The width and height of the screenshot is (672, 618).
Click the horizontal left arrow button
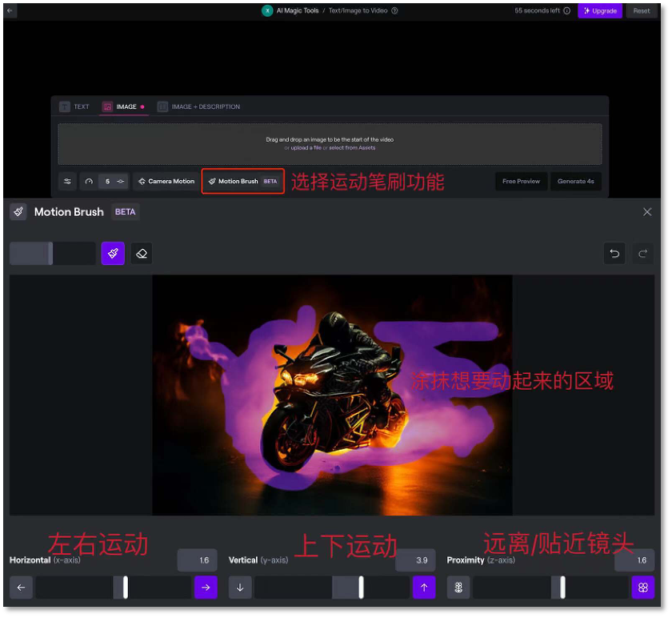tap(21, 588)
